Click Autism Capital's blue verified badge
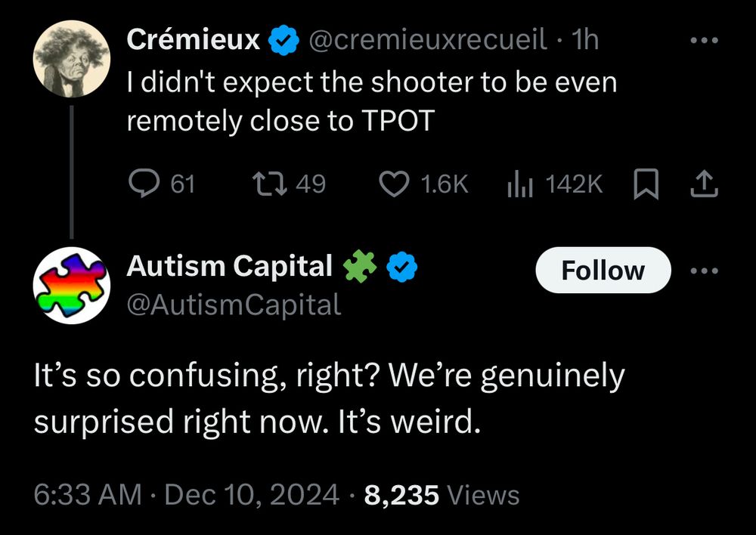 point(402,267)
